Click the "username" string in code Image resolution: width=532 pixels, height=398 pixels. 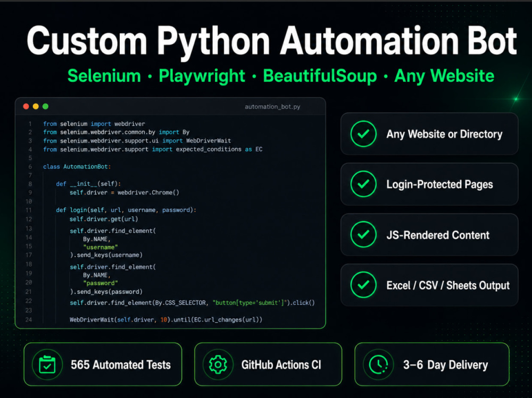point(101,247)
